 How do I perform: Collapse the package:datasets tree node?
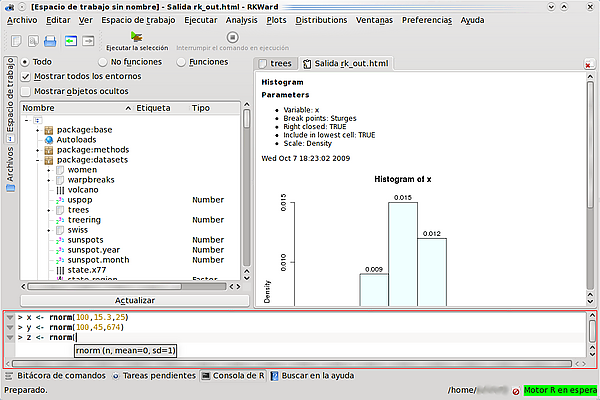(38, 160)
